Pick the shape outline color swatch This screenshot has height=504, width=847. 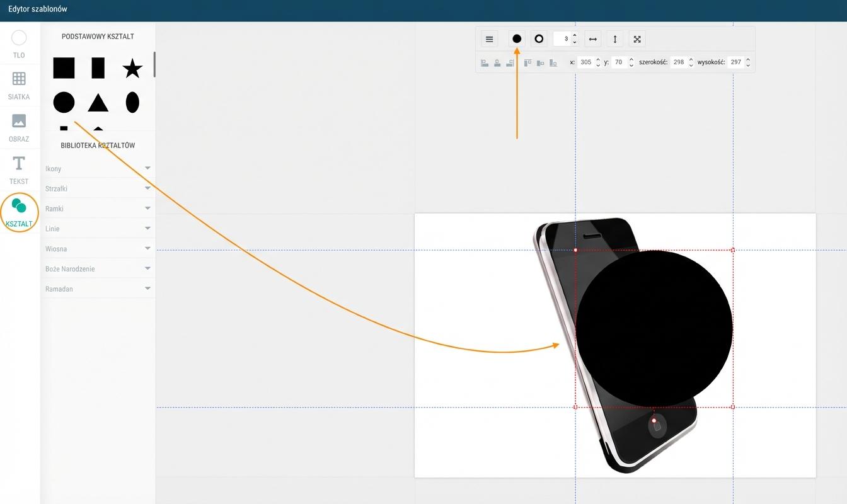coord(539,39)
